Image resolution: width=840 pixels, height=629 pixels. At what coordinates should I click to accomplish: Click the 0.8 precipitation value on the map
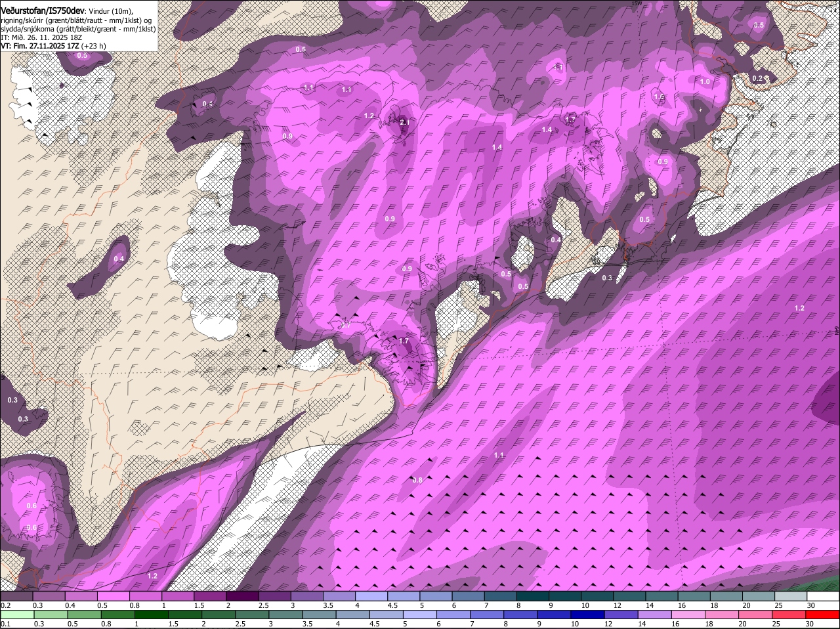point(417,481)
